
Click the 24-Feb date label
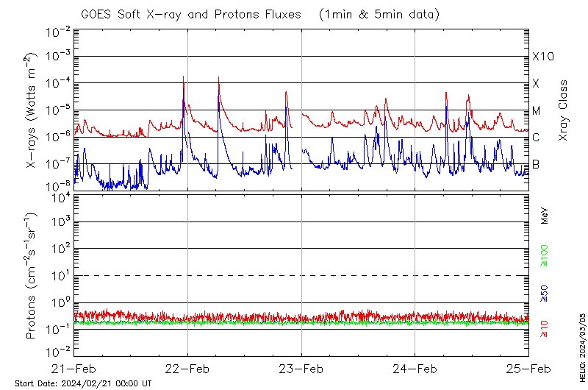click(415, 369)
